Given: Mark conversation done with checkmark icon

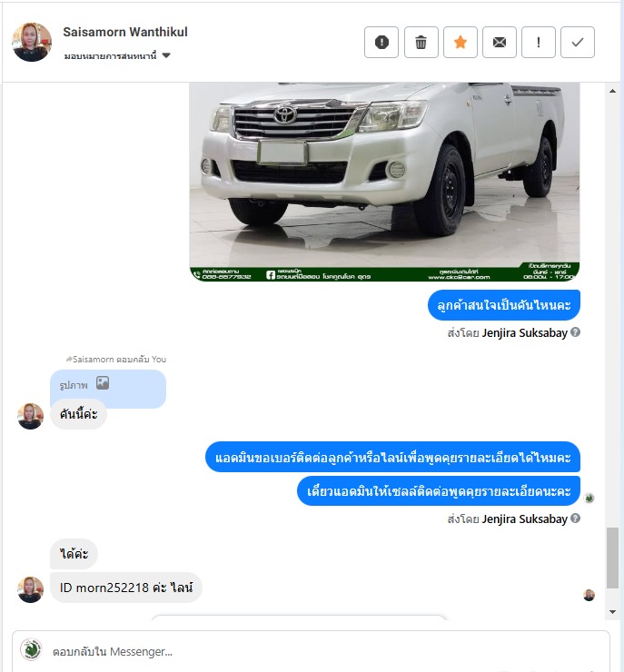Looking at the screenshot, I should pos(578,42).
